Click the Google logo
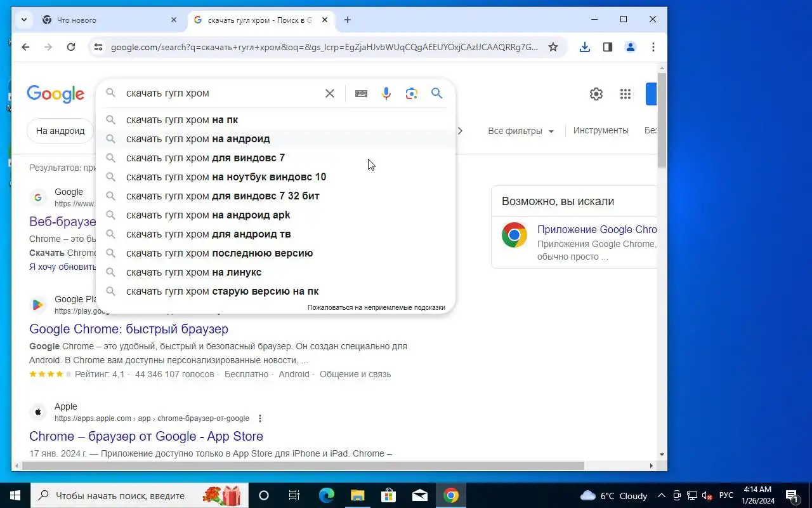 [55, 94]
